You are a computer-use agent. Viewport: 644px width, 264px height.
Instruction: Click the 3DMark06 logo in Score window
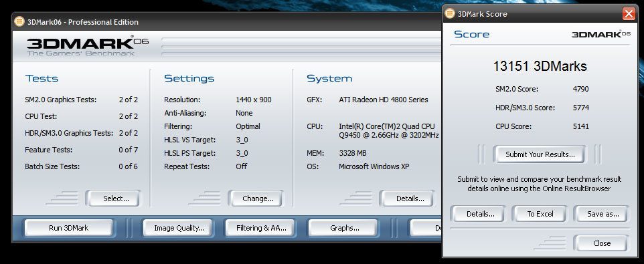[601, 35]
